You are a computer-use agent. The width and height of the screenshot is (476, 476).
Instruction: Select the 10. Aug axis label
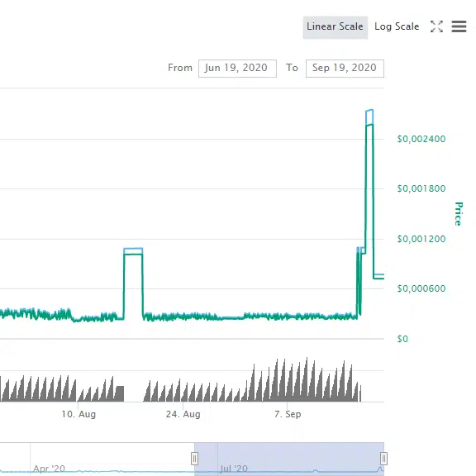pos(79,414)
